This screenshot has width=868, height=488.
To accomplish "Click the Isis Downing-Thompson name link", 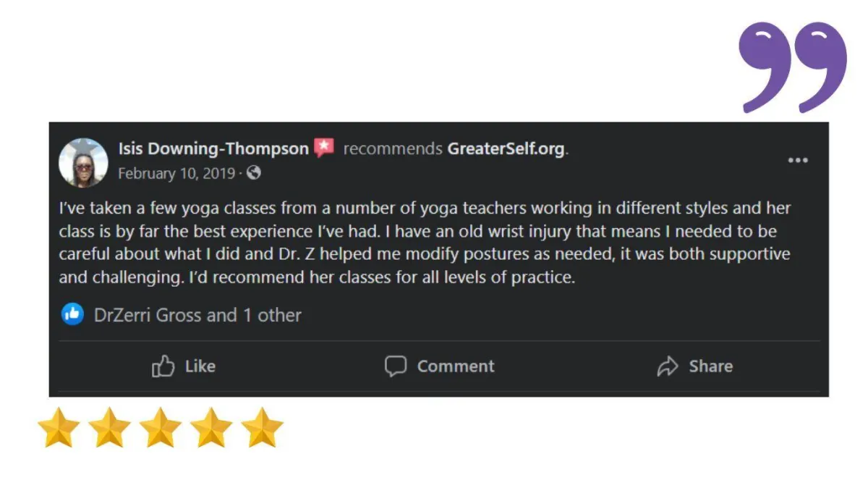I will 213,149.
